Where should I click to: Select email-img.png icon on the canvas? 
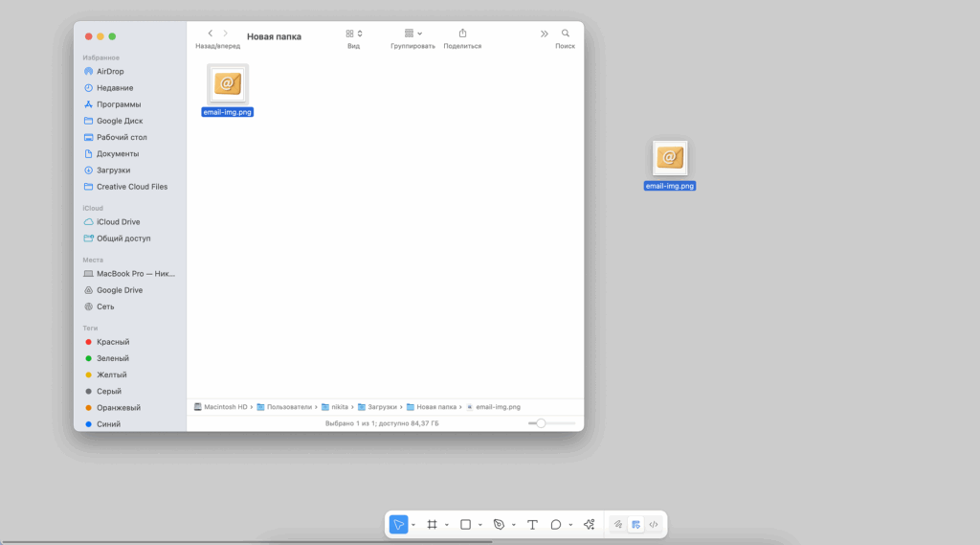click(x=670, y=158)
